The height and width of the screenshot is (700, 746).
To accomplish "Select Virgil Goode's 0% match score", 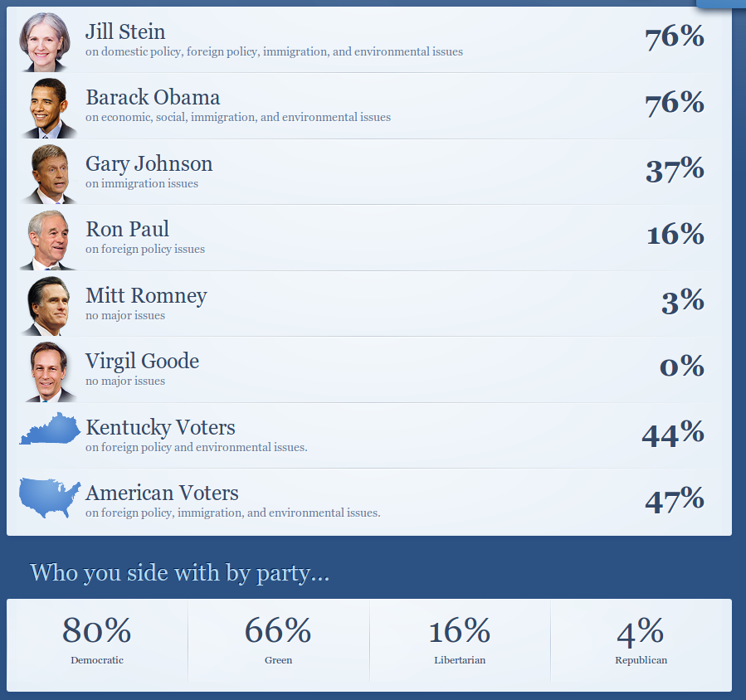I will tap(681, 367).
